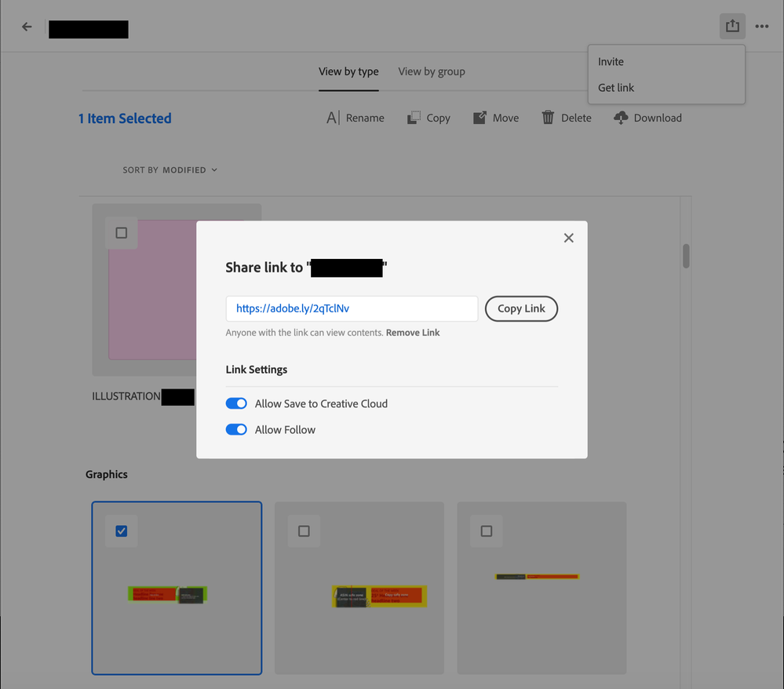Click the Delete trash icon
The height and width of the screenshot is (689, 784).
pyautogui.click(x=548, y=117)
